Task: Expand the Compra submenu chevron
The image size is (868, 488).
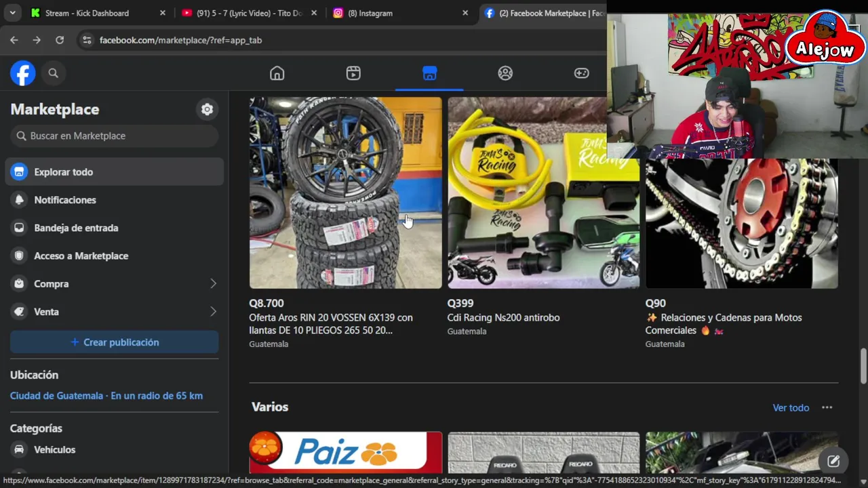Action: (213, 283)
